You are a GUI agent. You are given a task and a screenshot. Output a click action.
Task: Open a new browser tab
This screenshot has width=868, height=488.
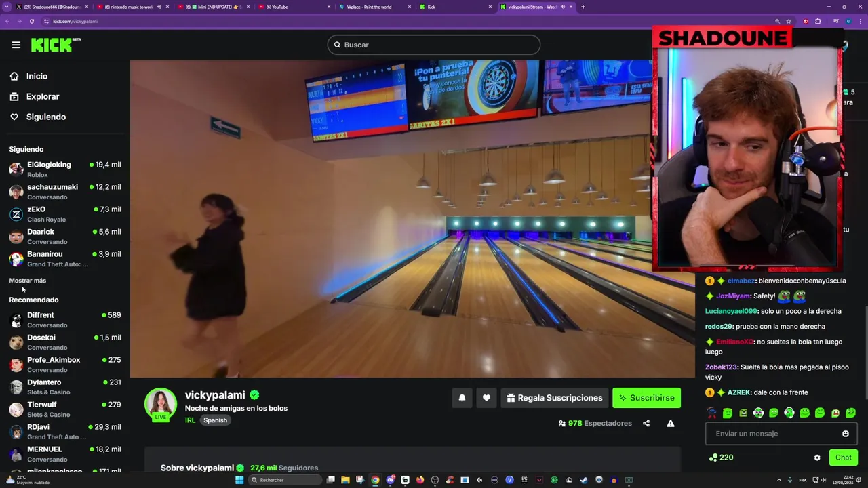click(583, 7)
